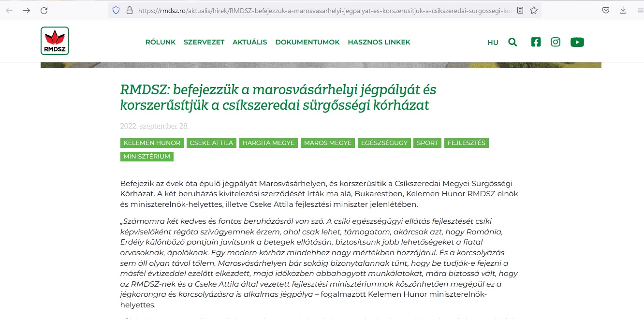
Task: Show site security padlock information
Action: point(129,10)
